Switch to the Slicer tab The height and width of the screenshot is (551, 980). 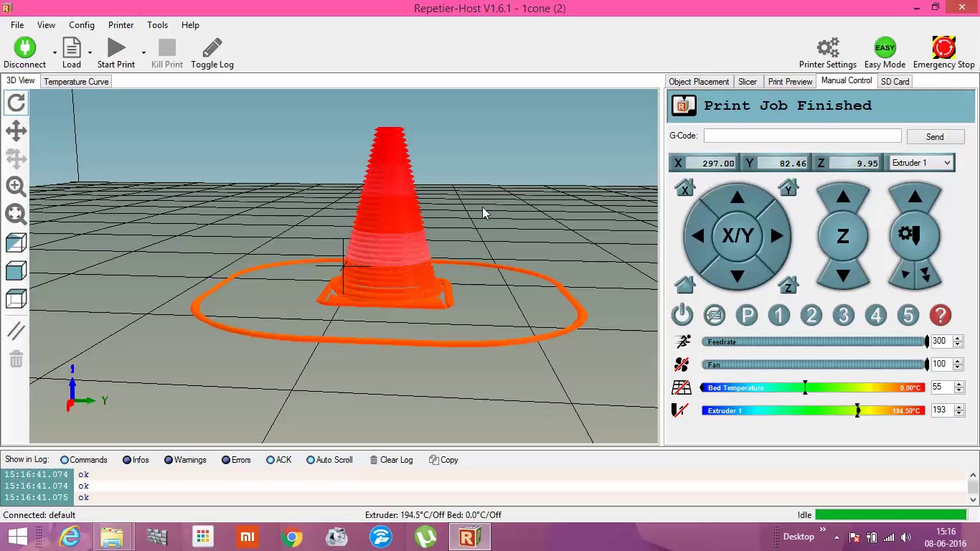click(748, 82)
